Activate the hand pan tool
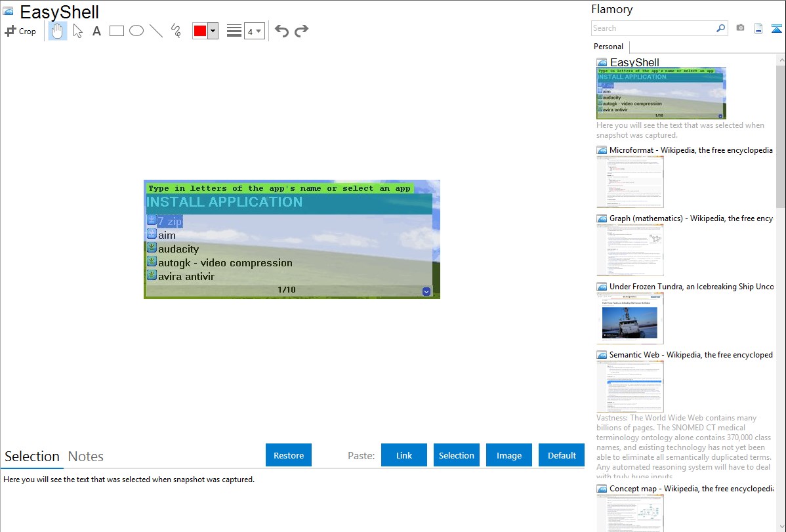Image resolution: width=786 pixels, height=532 pixels. (x=57, y=31)
